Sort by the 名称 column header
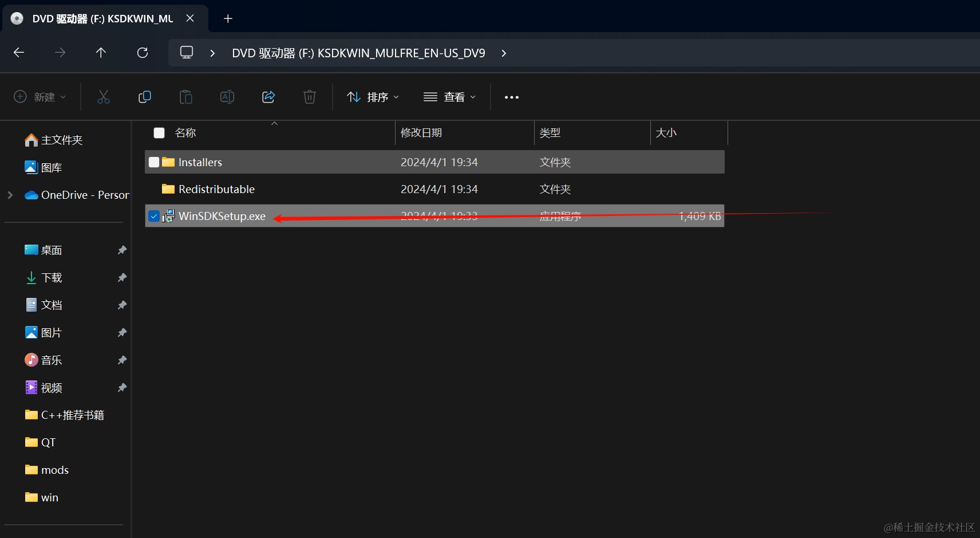 185,133
